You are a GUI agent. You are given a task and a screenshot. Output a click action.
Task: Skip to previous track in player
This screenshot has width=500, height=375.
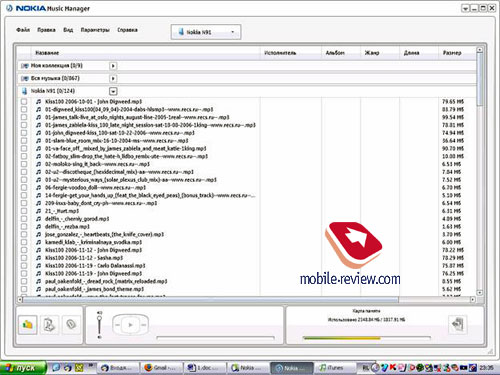[117, 325]
